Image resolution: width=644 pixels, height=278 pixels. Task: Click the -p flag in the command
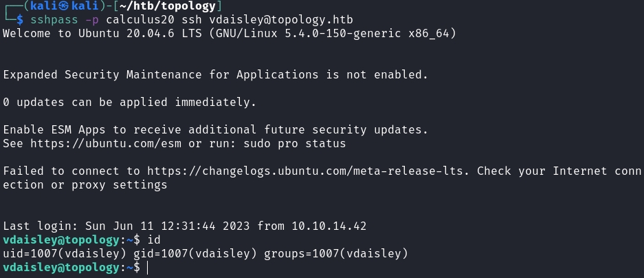83,20
